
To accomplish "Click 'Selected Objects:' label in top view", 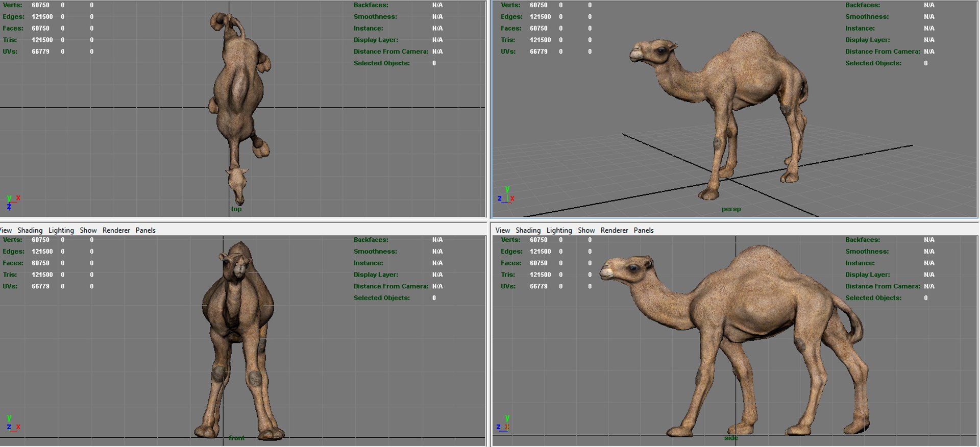I will click(382, 63).
